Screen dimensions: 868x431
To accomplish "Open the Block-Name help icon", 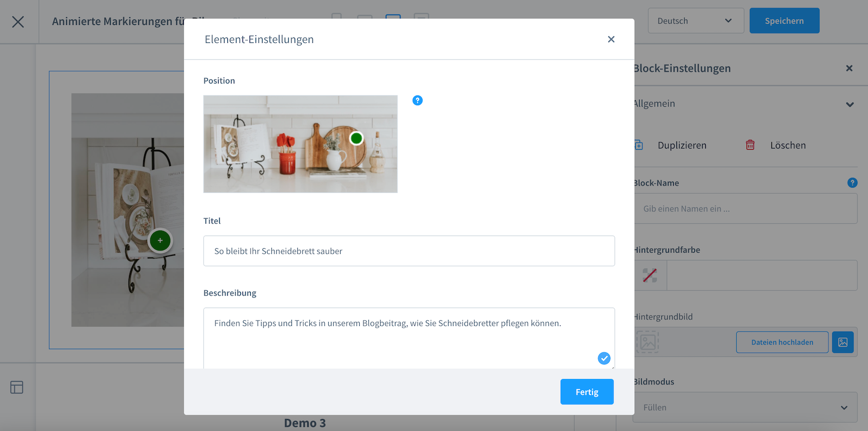I will tap(852, 183).
